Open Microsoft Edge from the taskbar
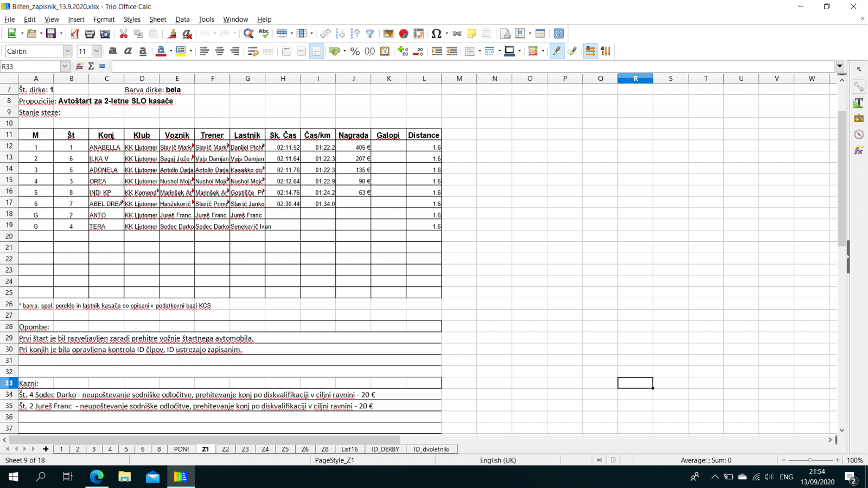 pos(97,477)
